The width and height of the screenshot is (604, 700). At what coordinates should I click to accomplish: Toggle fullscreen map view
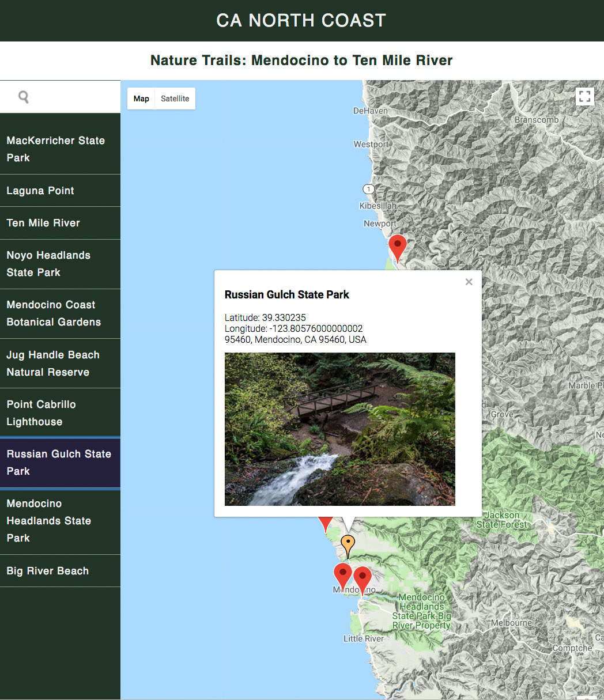[x=584, y=96]
